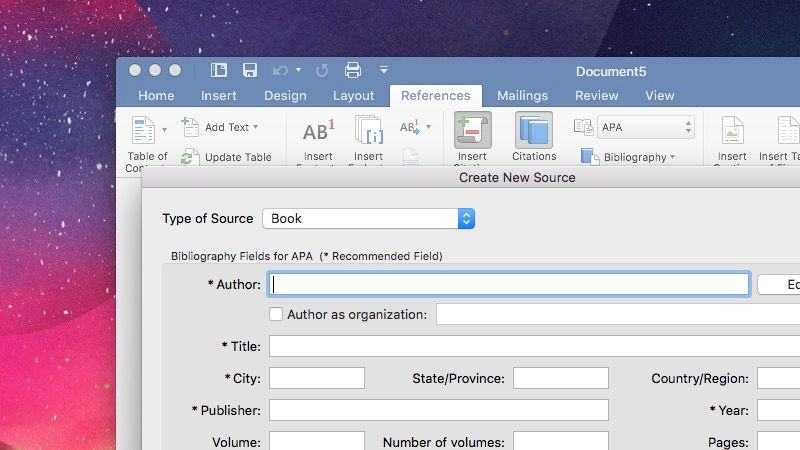Click the Insert Endnote icon
Image resolution: width=800 pixels, height=450 pixels.
click(368, 133)
